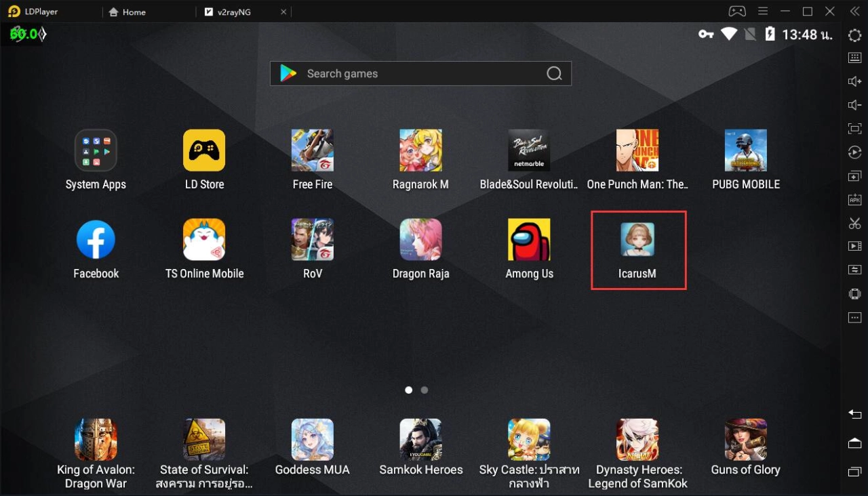The image size is (868, 496).
Task: Open the second home screen page dot
Action: [424, 390]
